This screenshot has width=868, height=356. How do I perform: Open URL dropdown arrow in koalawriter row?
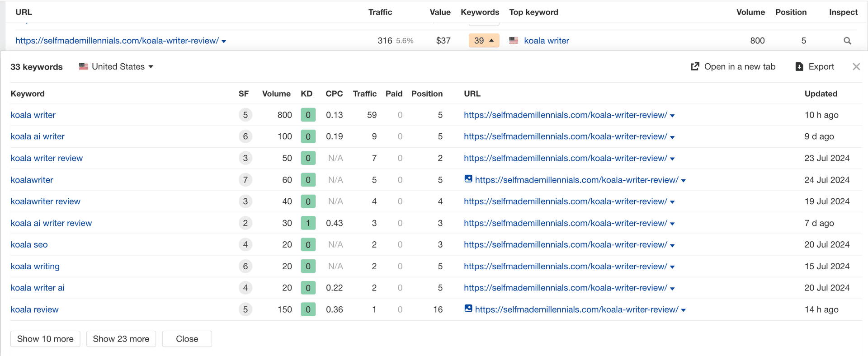click(x=684, y=181)
